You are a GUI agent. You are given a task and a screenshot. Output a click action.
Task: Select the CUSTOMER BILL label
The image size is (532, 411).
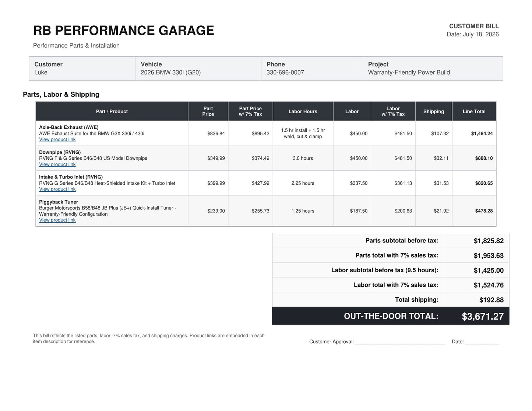[x=474, y=26]
